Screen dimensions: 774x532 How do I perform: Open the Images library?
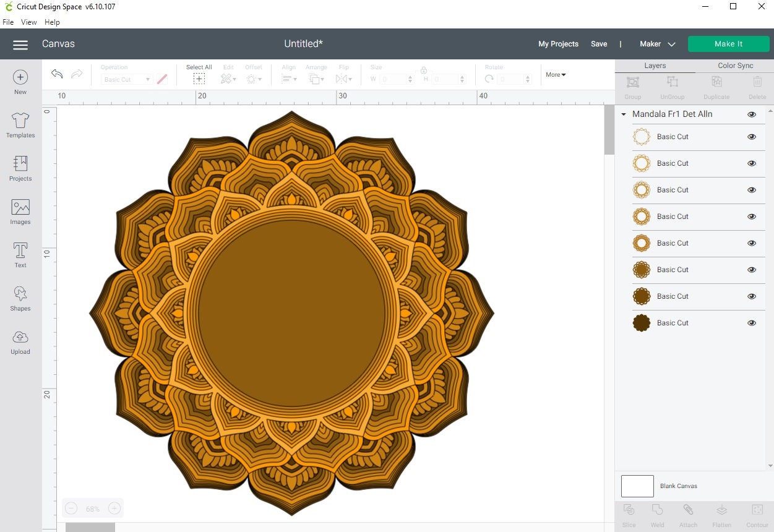(x=20, y=210)
